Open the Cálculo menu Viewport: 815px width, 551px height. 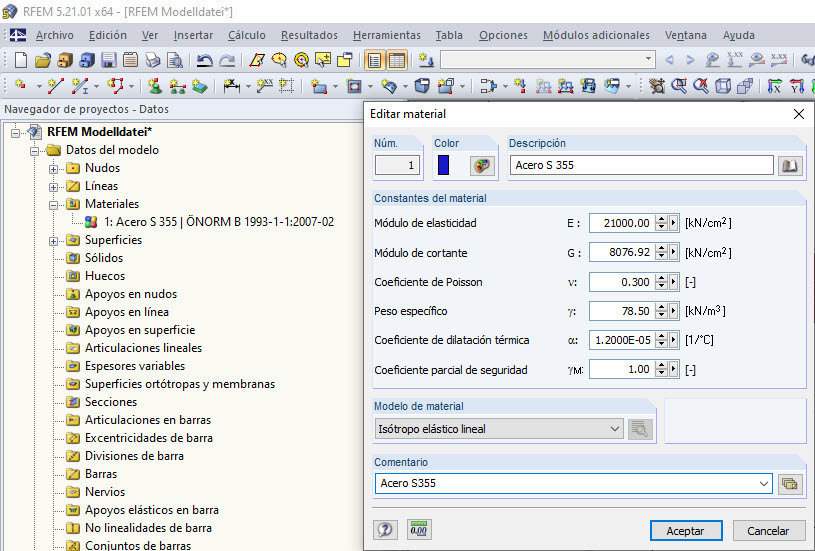click(246, 35)
